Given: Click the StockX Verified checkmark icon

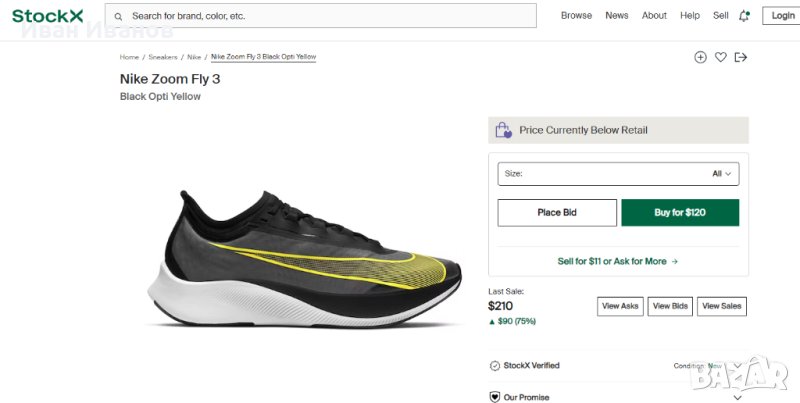Looking at the screenshot, I should 494,366.
